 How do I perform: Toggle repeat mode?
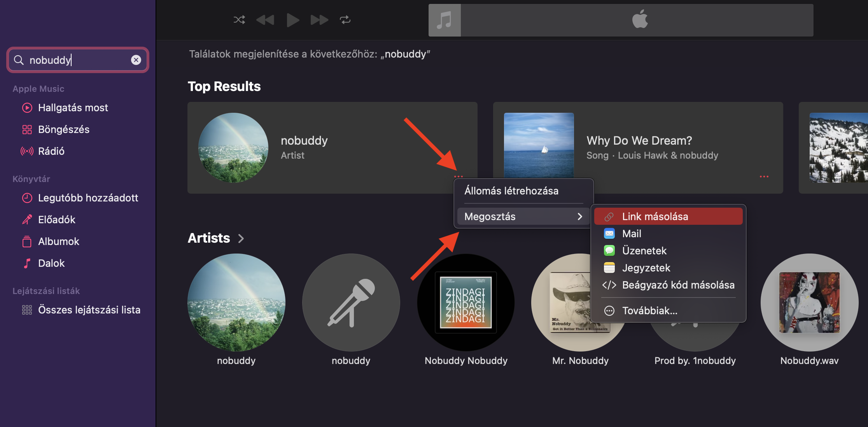345,20
